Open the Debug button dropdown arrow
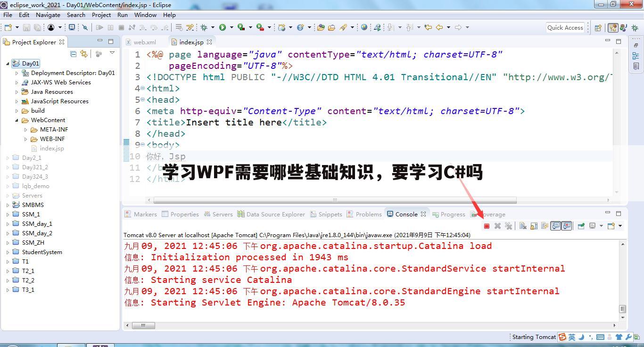This screenshot has width=644, height=347. point(213,27)
